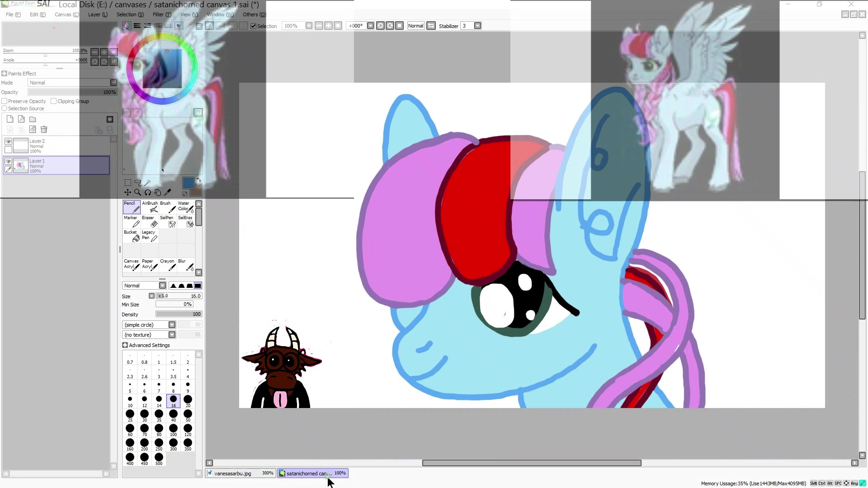Choose the Bucket fill tool
The image size is (868, 488).
(132, 236)
